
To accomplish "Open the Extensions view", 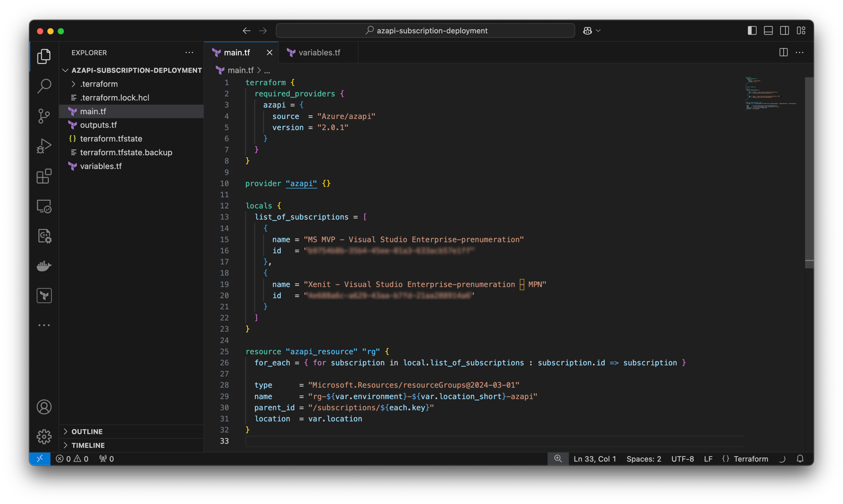I will point(44,176).
